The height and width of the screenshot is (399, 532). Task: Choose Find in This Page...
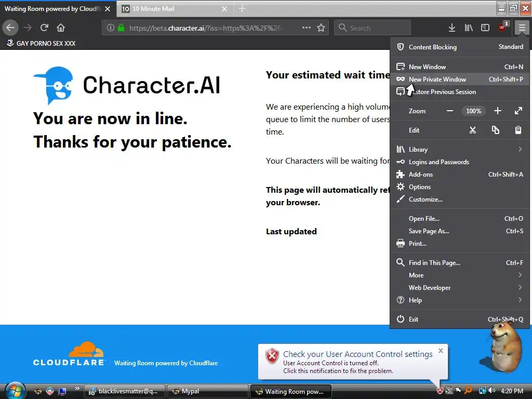460,263
